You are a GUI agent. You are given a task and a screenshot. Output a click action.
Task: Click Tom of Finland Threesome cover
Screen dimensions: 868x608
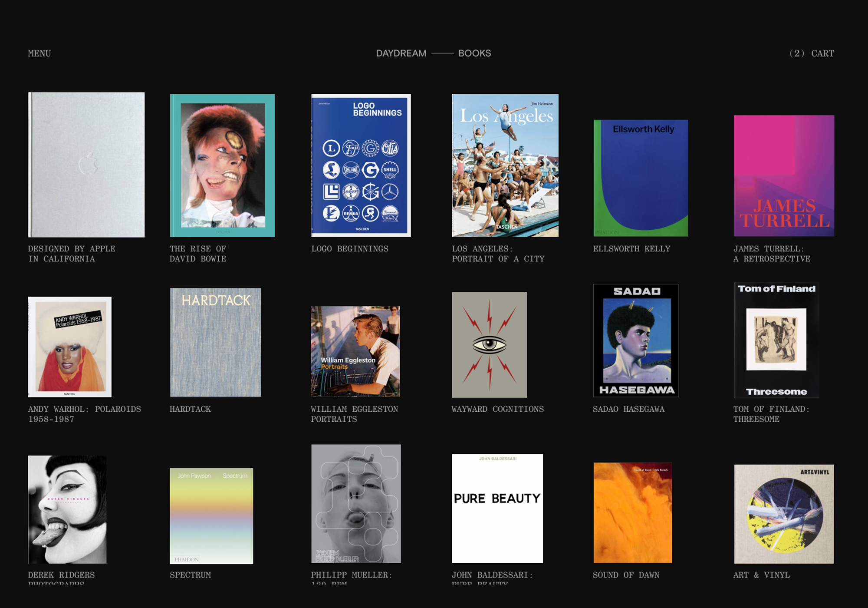coord(776,340)
